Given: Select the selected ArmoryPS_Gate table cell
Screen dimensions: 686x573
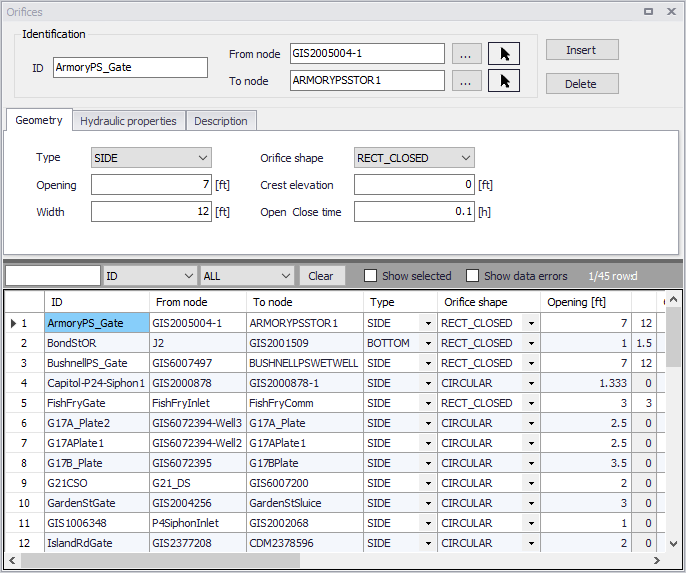Looking at the screenshot, I should [97, 323].
